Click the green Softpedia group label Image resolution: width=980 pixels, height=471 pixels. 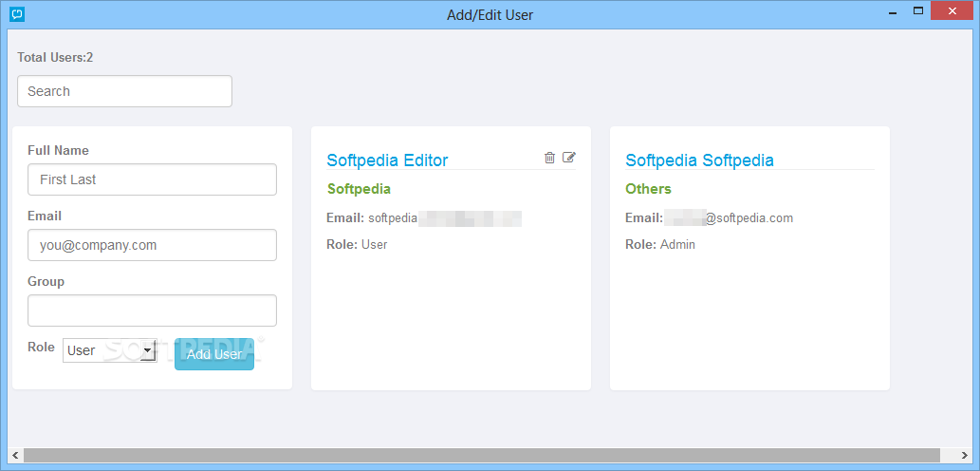359,189
